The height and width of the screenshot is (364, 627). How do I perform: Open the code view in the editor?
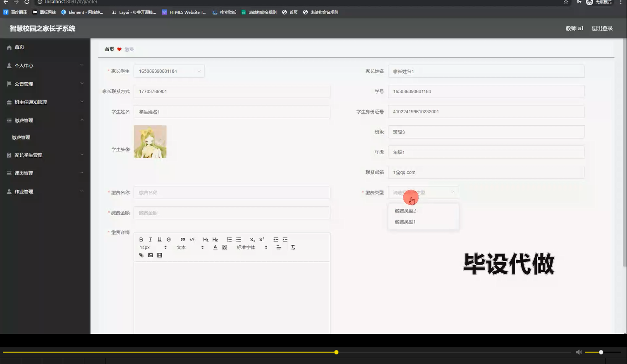192,239
